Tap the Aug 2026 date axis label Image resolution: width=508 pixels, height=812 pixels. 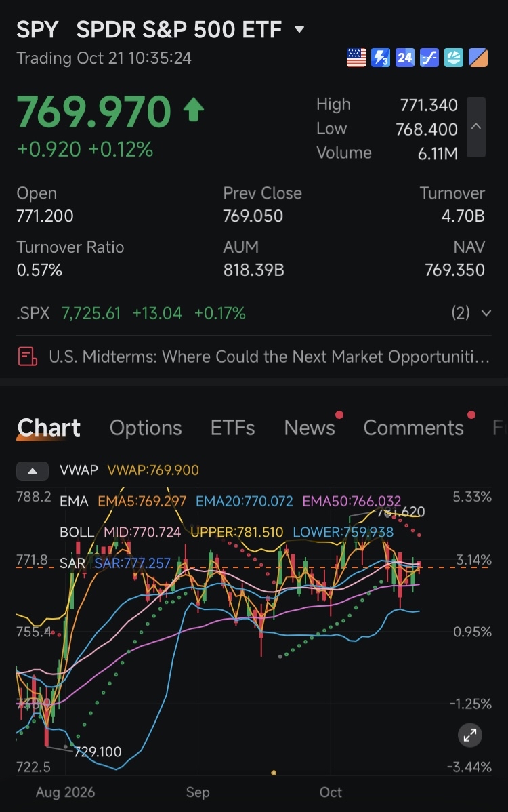[65, 792]
